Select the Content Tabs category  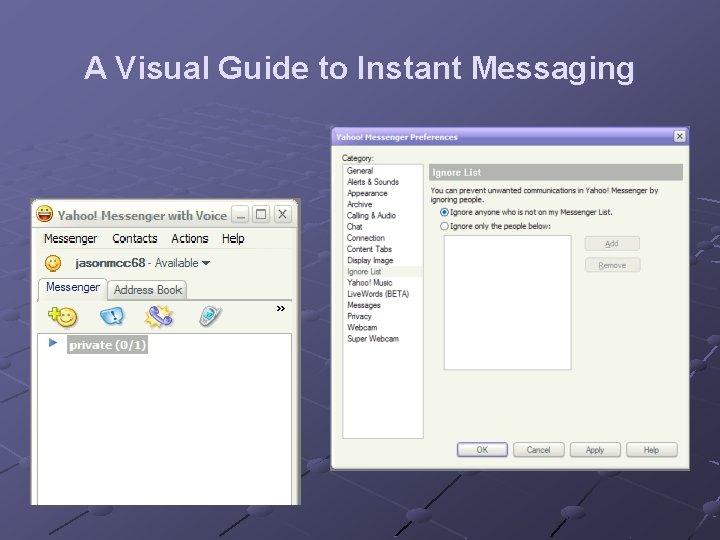point(369,249)
